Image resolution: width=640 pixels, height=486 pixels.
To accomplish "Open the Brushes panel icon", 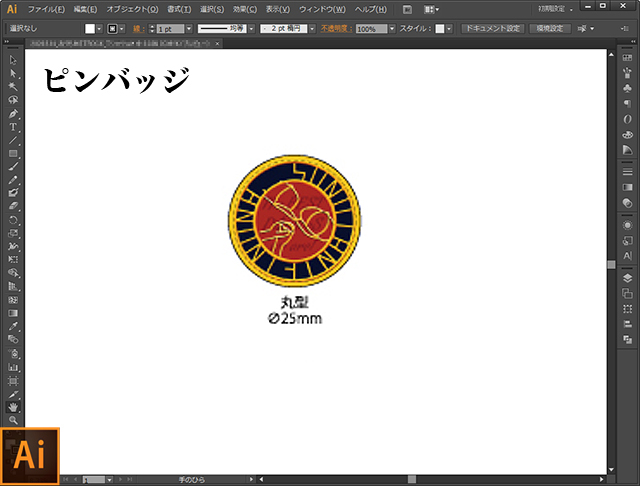I will click(627, 73).
